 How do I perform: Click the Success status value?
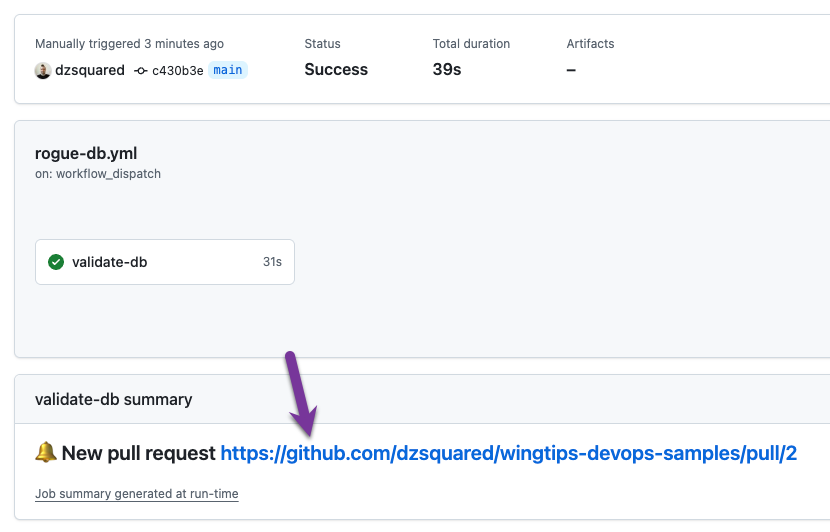tap(336, 69)
